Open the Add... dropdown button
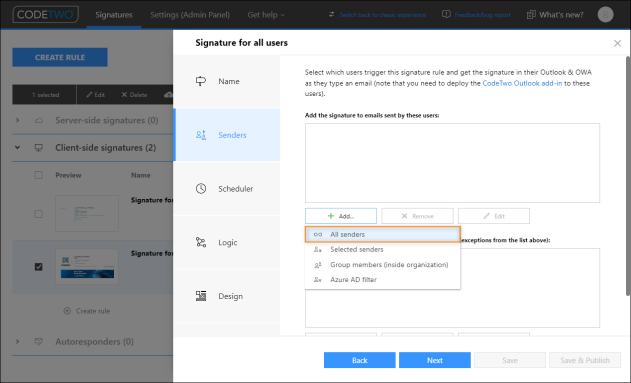The width and height of the screenshot is (631, 383). 341,216
